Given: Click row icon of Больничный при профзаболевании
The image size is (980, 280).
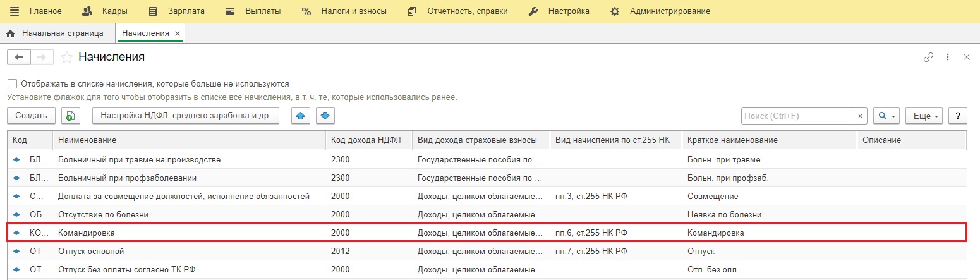Looking at the screenshot, I should click(x=17, y=178).
